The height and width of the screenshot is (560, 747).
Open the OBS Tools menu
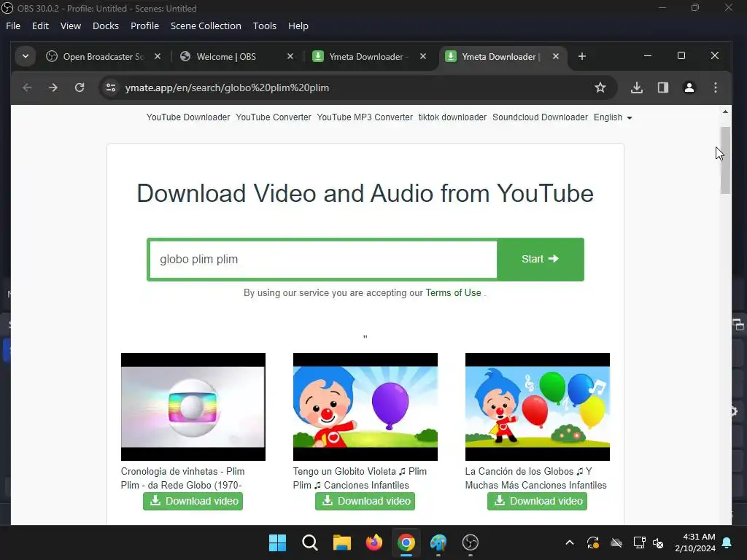[x=264, y=26]
